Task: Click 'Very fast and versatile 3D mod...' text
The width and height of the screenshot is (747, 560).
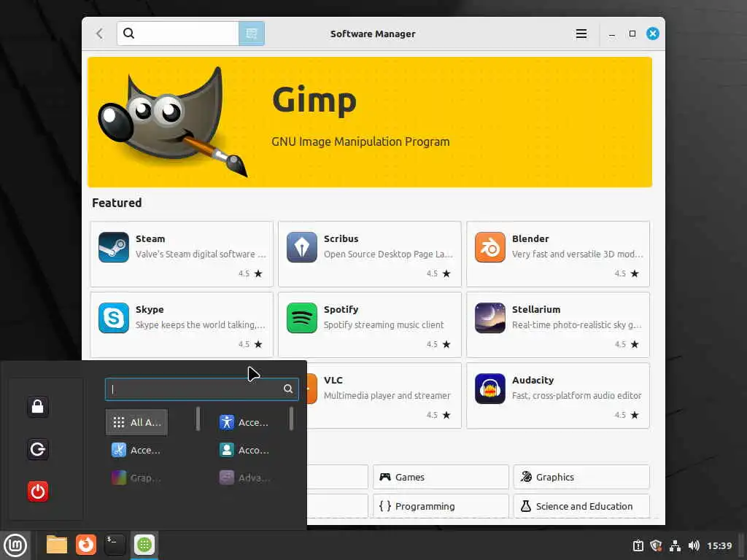Action: tap(578, 254)
